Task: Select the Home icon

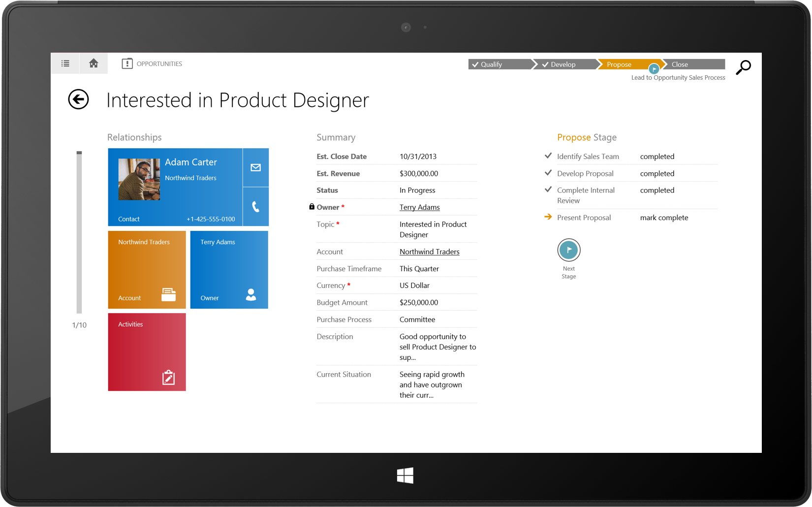Action: pos(94,63)
